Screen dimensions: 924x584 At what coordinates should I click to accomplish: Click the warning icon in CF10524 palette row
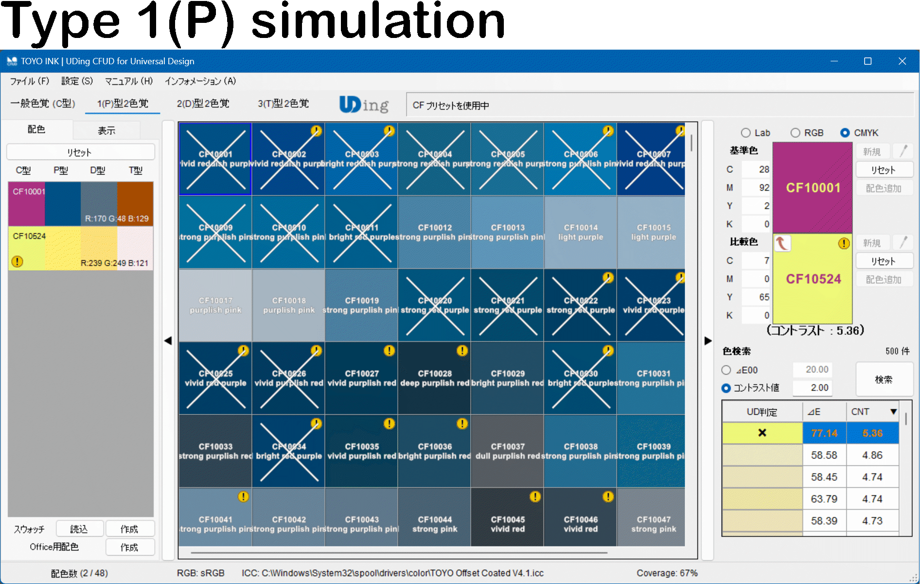click(x=18, y=262)
